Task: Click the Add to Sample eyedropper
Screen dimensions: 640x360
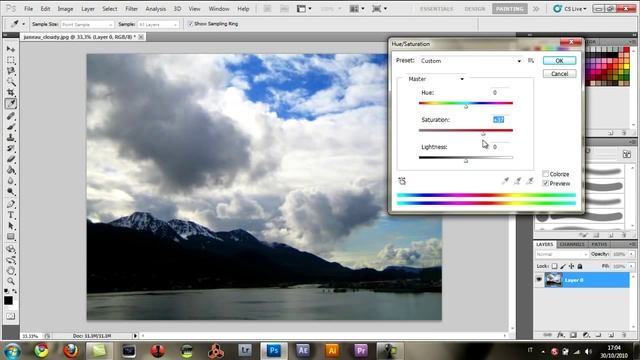Action: 517,181
